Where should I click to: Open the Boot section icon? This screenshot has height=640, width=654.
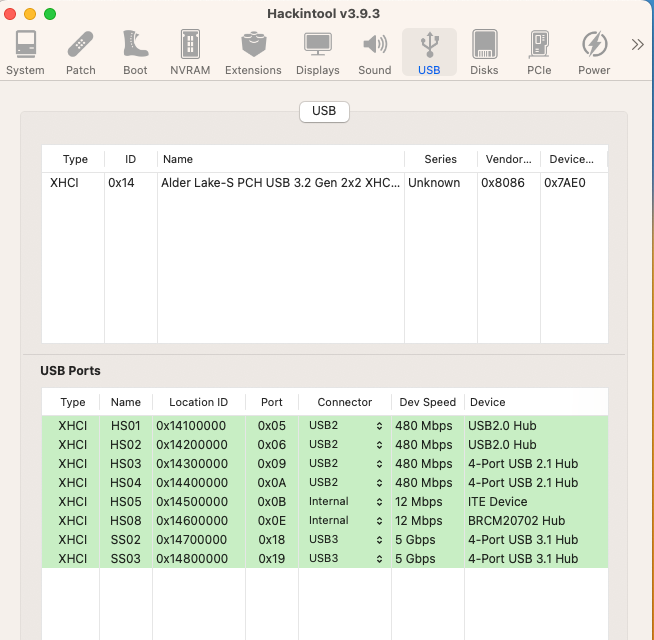pos(135,52)
